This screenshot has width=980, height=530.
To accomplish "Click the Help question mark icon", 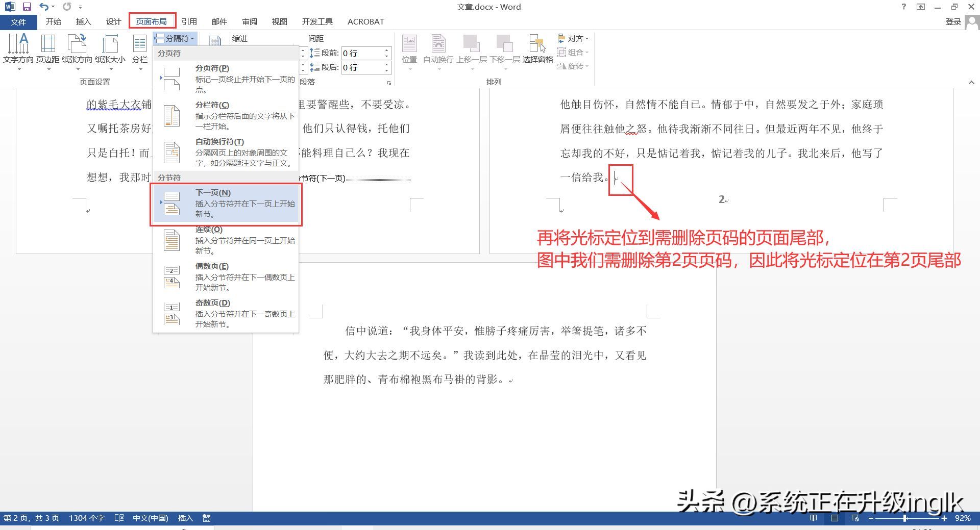I will [904, 7].
